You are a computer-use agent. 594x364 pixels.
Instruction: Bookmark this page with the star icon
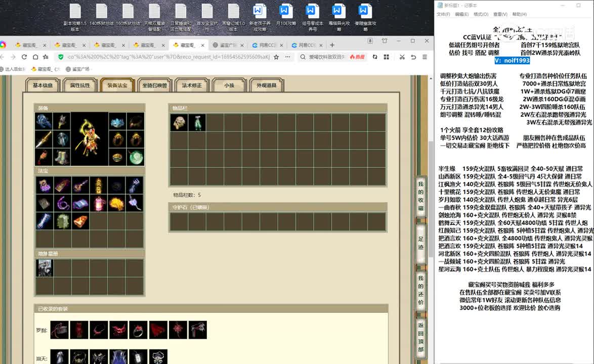point(277,57)
